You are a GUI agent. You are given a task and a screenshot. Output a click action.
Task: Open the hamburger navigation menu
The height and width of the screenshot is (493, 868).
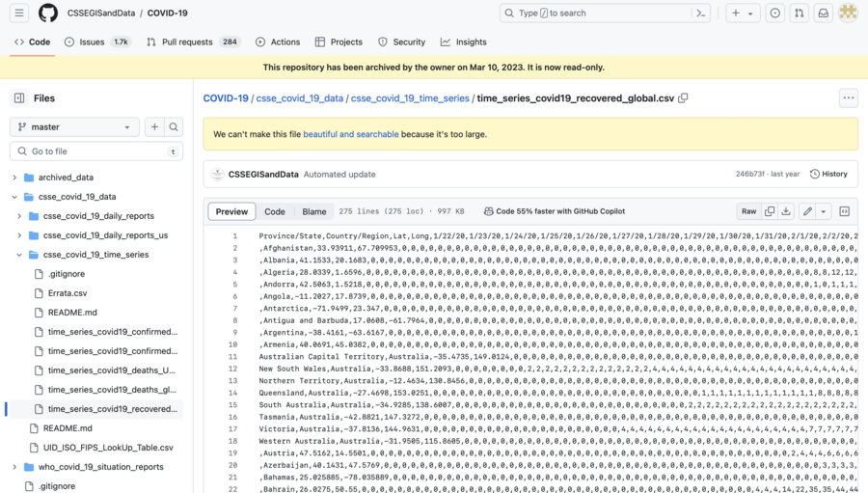19,13
